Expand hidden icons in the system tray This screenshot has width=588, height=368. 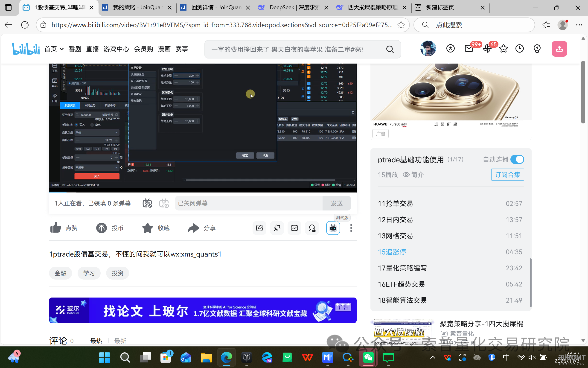(x=432, y=358)
